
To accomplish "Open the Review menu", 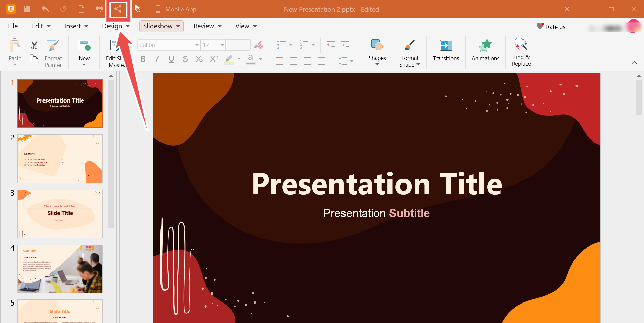I will pos(208,26).
